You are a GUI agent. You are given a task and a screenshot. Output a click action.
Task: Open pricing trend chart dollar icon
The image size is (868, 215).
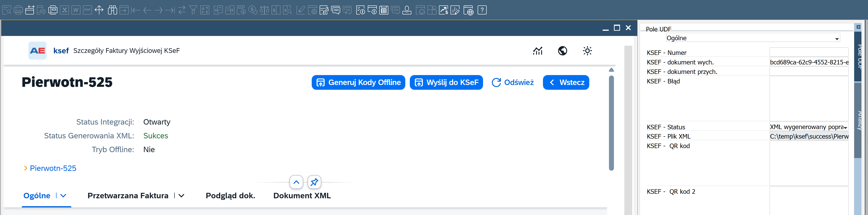pyautogui.click(x=443, y=10)
